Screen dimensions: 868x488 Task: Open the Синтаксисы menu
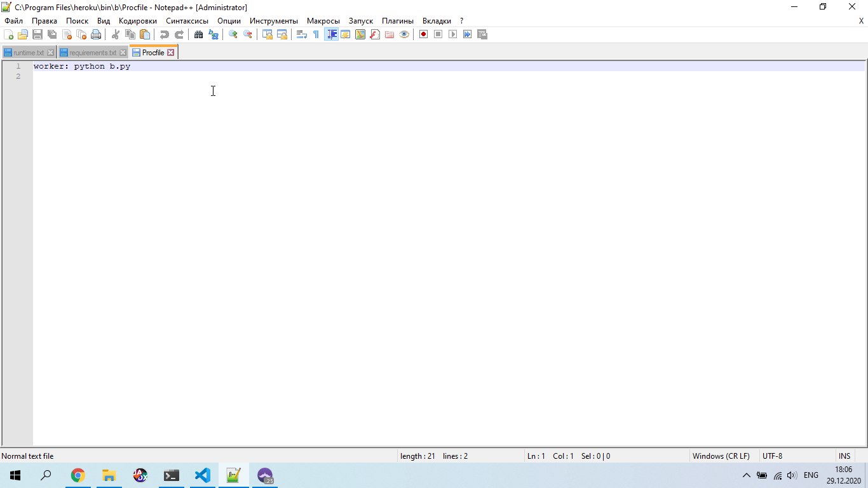pos(187,21)
